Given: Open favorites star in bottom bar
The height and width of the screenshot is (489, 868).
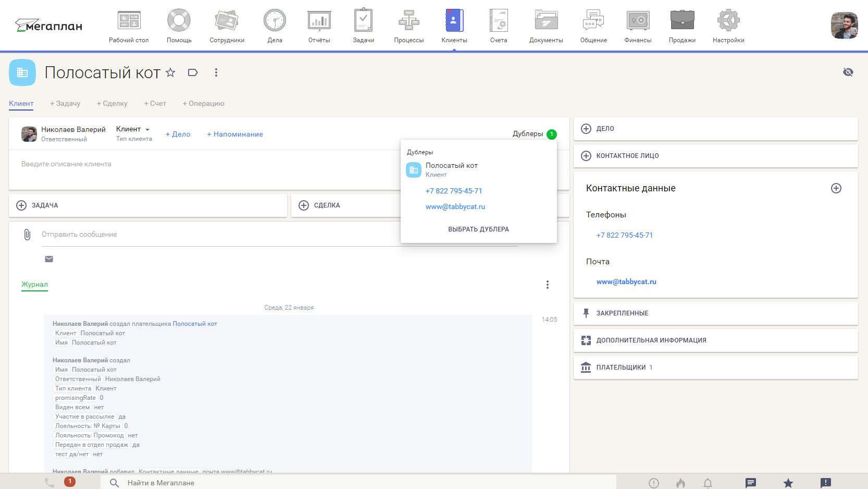Looking at the screenshot, I should coord(788,483).
